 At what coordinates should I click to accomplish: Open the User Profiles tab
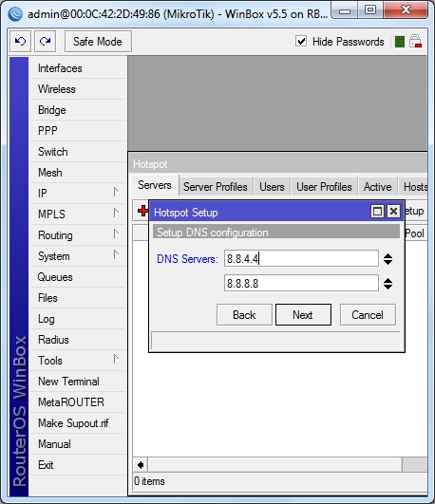point(324,187)
